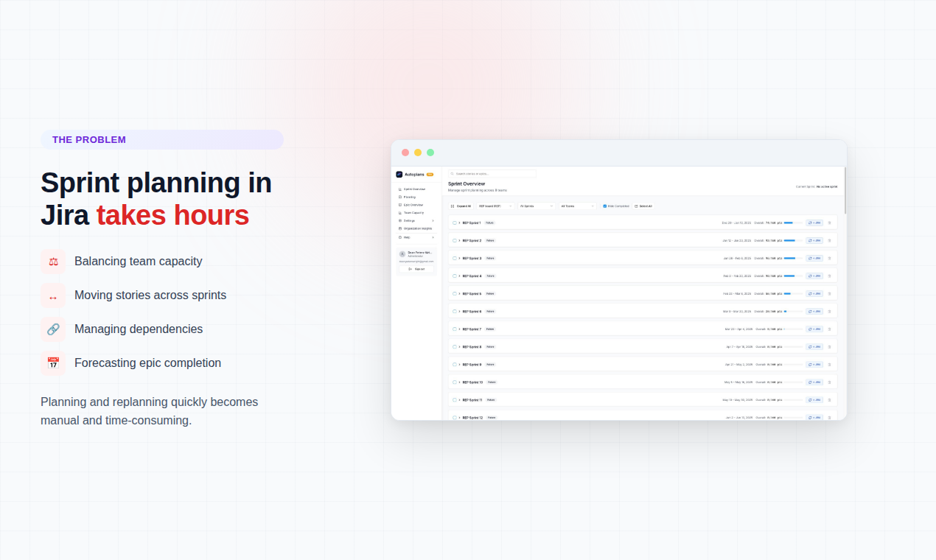The width and height of the screenshot is (936, 560).
Task: Click the balance scale icon beside Balancing team capacity
Action: [53, 262]
